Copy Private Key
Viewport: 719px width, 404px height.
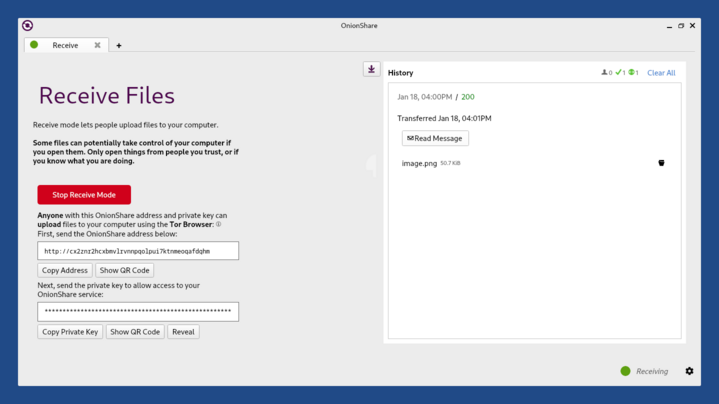pyautogui.click(x=70, y=332)
